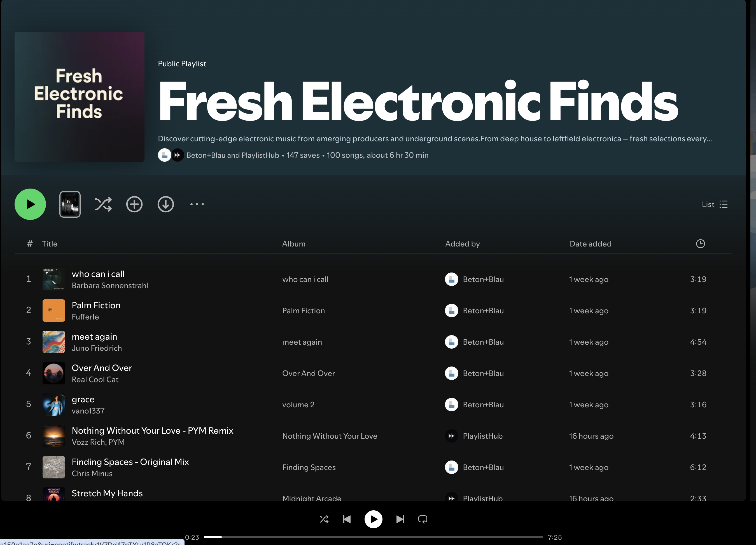Open the Nothing Without Your Love album link
Image resolution: width=756 pixels, height=545 pixels.
click(x=330, y=436)
